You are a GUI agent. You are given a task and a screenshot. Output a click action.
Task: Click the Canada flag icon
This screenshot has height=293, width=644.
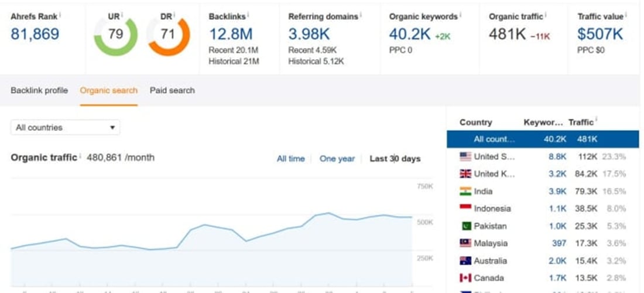[x=465, y=278]
